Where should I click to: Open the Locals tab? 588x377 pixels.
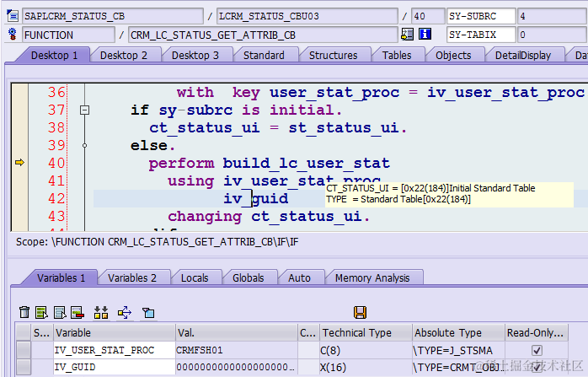click(x=195, y=278)
